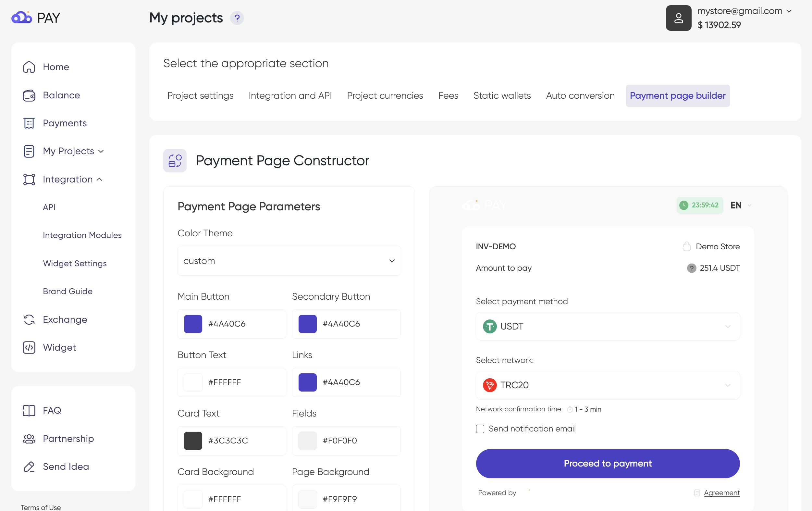This screenshot has width=812, height=511.
Task: Click the help question mark beside My projects
Action: click(x=237, y=18)
